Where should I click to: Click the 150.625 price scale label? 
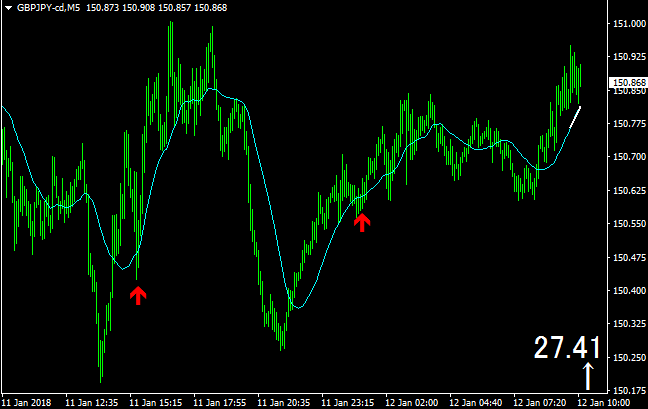pyautogui.click(x=629, y=190)
